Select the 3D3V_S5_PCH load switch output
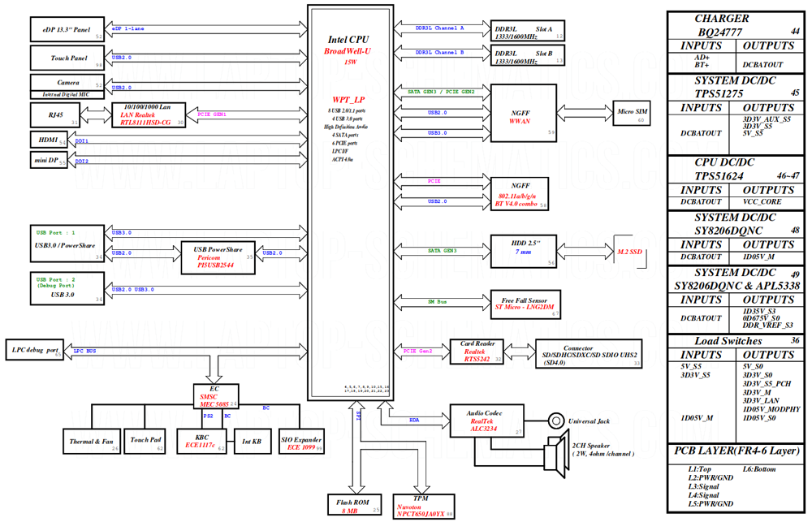812x522 pixels. click(x=767, y=384)
